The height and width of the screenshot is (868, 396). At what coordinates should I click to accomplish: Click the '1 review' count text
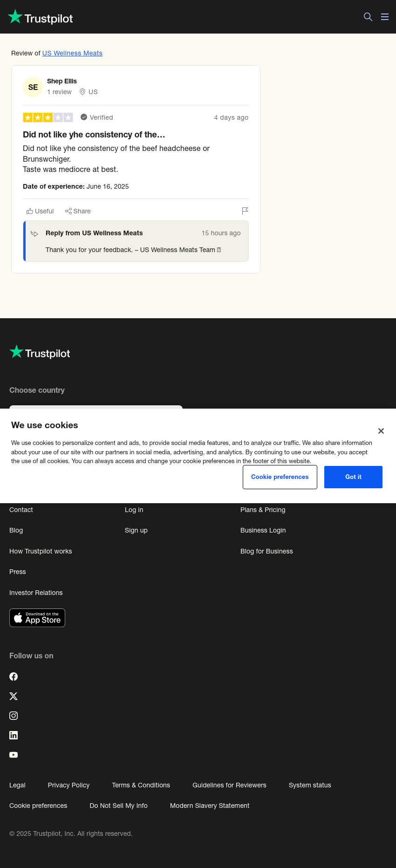pos(59,92)
